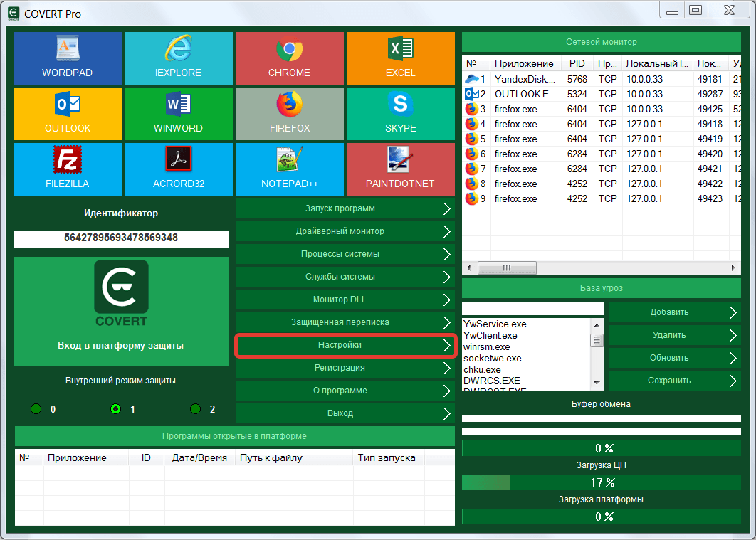
Task: Open Защищенная переписка menu item
Action: (x=345, y=322)
